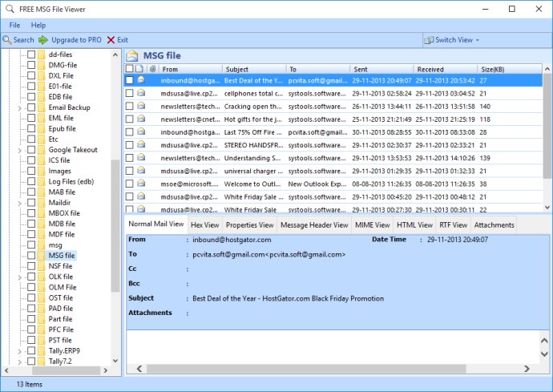Open the Help menu
Viewport: 553px width, 392px height.
click(x=38, y=25)
